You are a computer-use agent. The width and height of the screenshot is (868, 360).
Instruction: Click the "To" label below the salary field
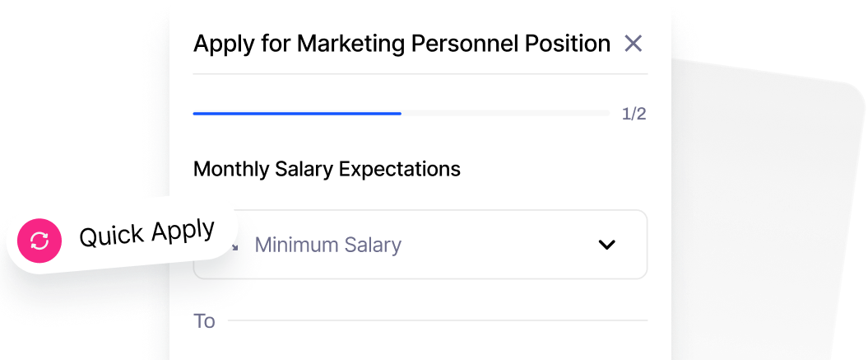[204, 320]
